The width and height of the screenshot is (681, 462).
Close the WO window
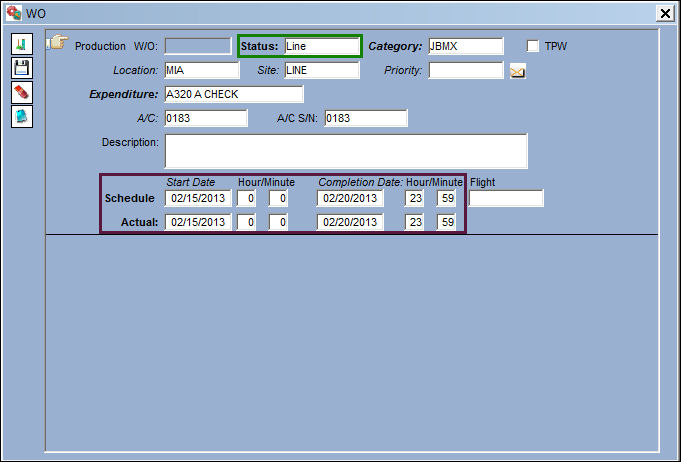pyautogui.click(x=665, y=13)
